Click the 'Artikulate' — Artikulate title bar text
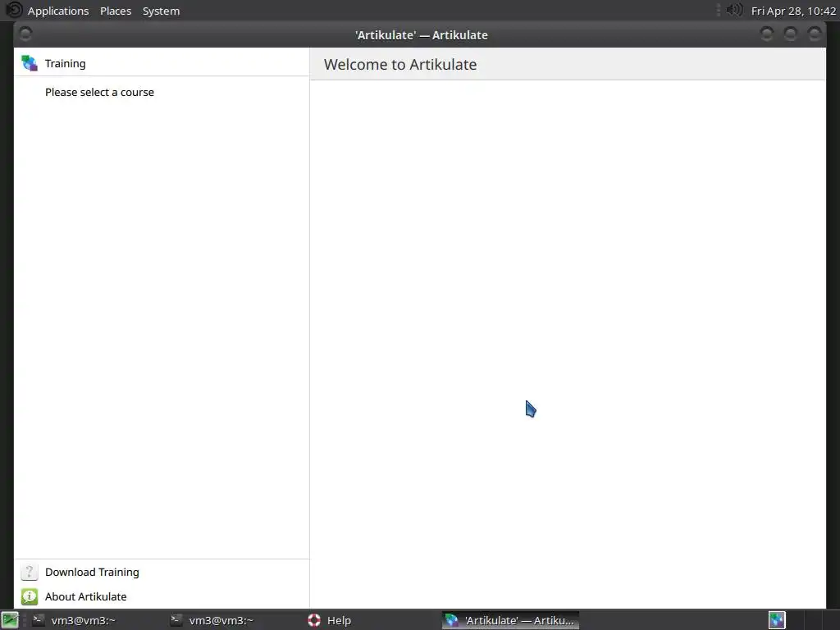This screenshot has width=840, height=630. pos(422,34)
